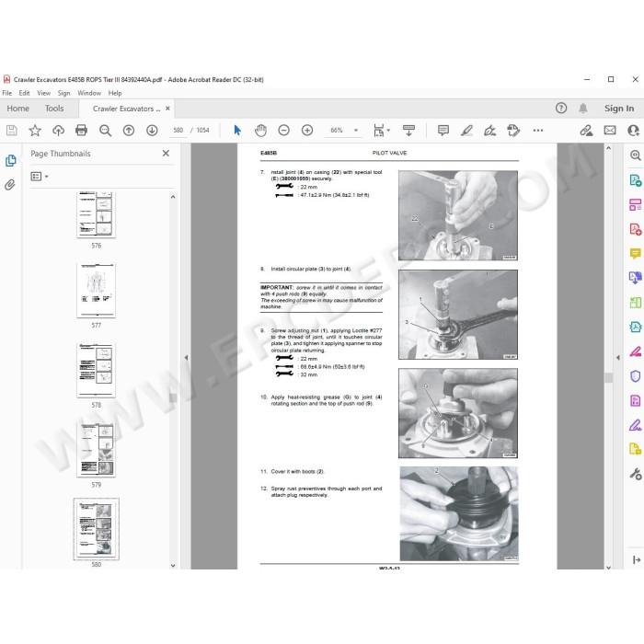Open the Protect shield tool
Screen dimensions: 644x644
point(635,375)
